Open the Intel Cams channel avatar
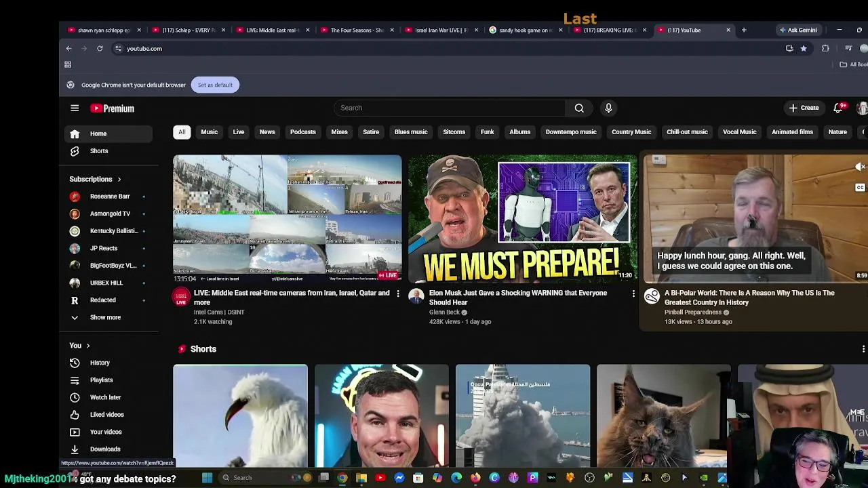This screenshot has width=868, height=488. coord(181,297)
